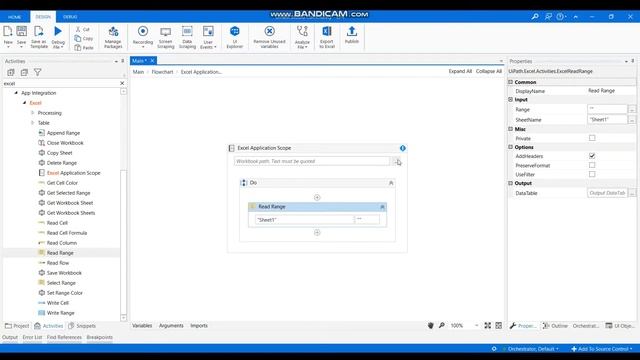This screenshot has width=640, height=360.
Task: Click Export to Excel icon
Action: point(327,31)
